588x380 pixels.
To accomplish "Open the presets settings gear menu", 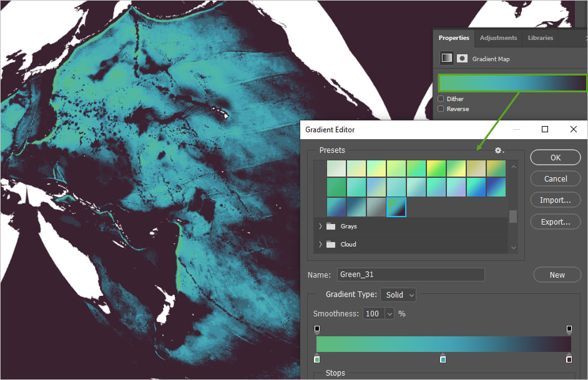I will point(498,150).
